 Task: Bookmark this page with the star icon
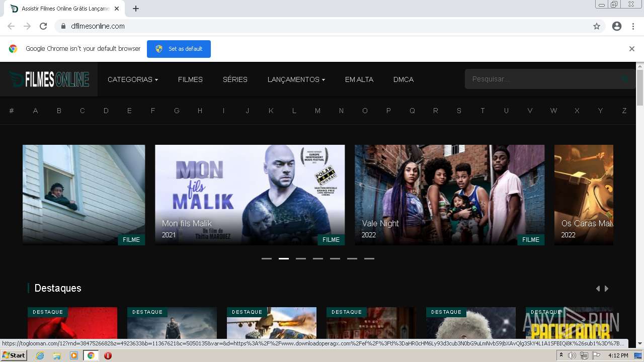click(x=597, y=26)
